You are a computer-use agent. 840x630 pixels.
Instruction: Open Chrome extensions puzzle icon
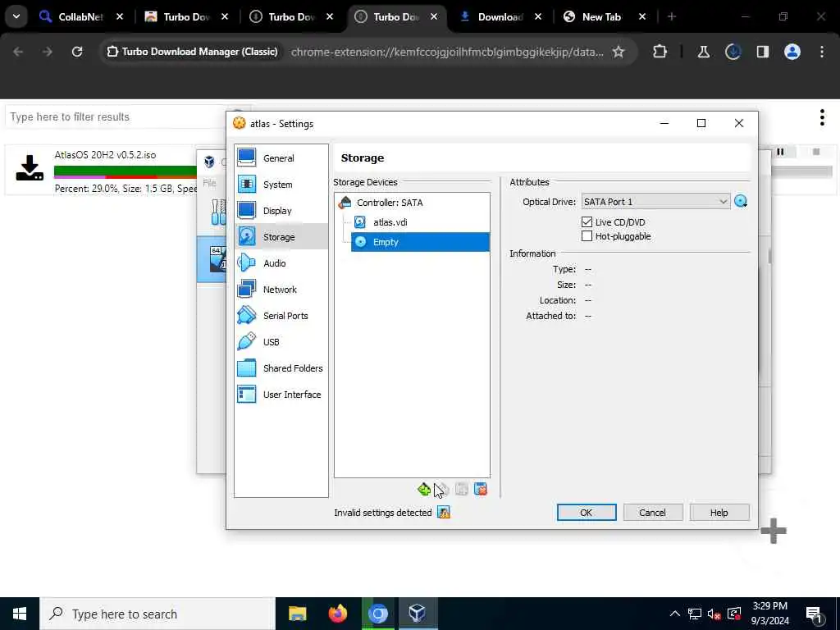[660, 52]
